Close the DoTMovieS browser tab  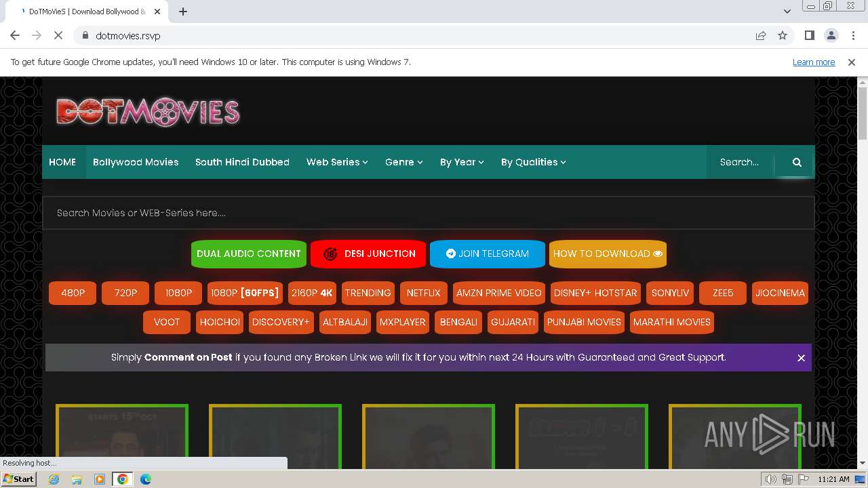158,12
